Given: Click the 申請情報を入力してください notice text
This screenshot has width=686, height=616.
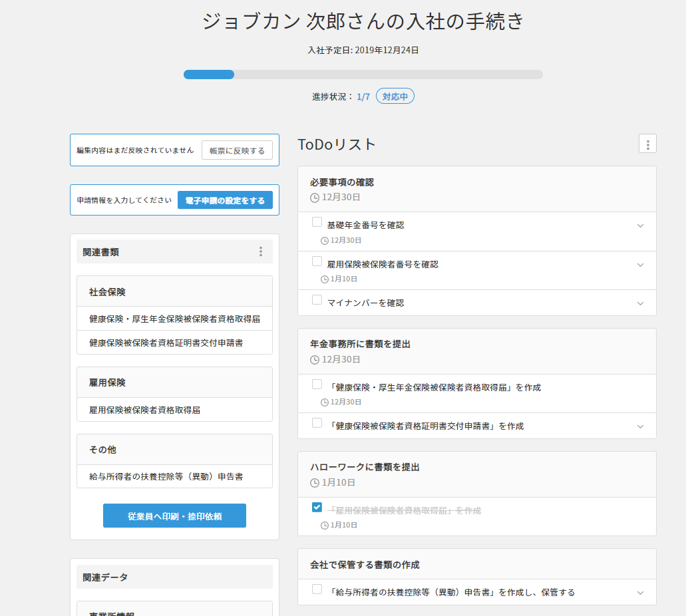Looking at the screenshot, I should pyautogui.click(x=124, y=200).
